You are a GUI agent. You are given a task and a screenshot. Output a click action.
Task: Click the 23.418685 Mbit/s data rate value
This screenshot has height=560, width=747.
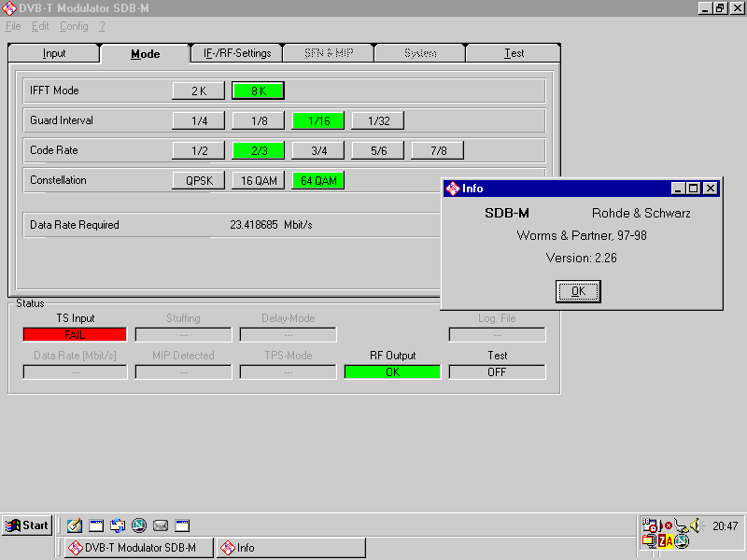[271, 225]
